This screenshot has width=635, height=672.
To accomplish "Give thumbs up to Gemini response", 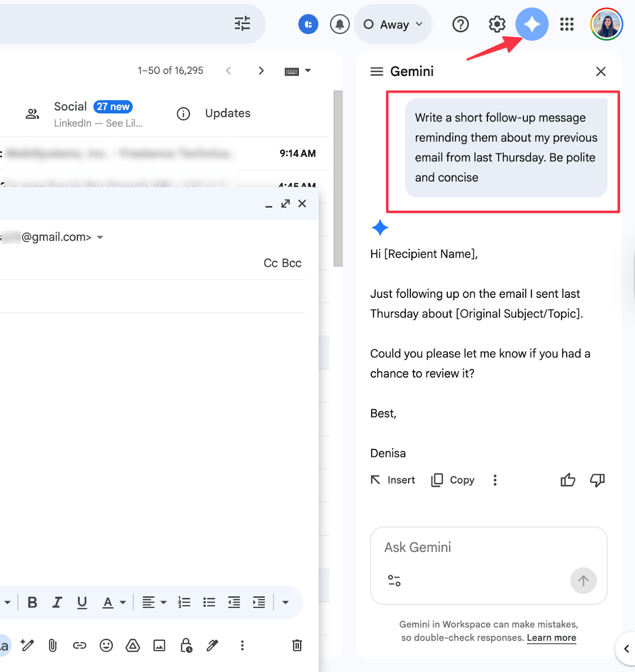I will coord(568,480).
